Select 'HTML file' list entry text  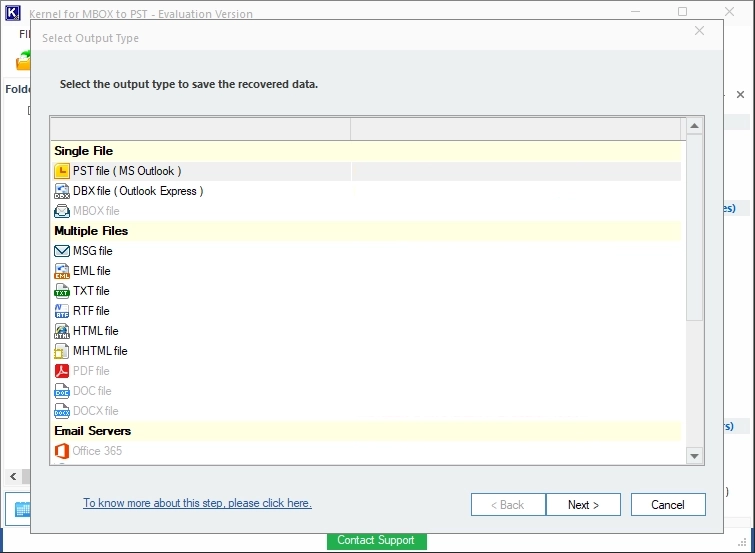95,331
